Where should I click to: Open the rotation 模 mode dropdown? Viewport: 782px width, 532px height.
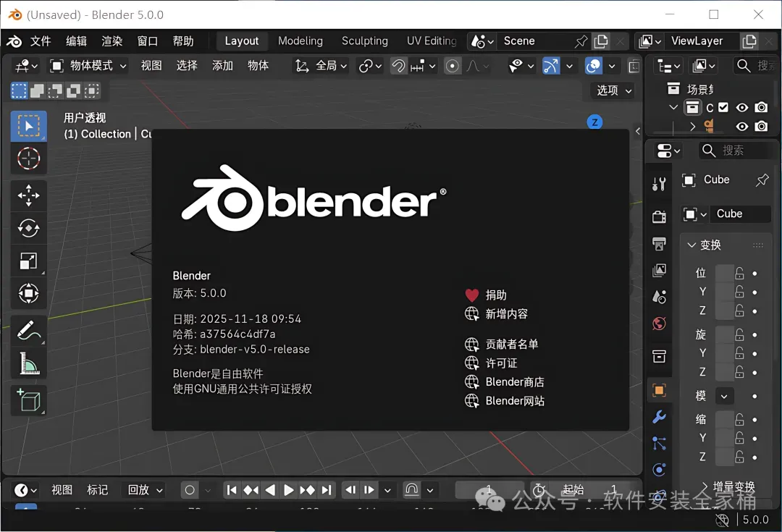tap(723, 397)
